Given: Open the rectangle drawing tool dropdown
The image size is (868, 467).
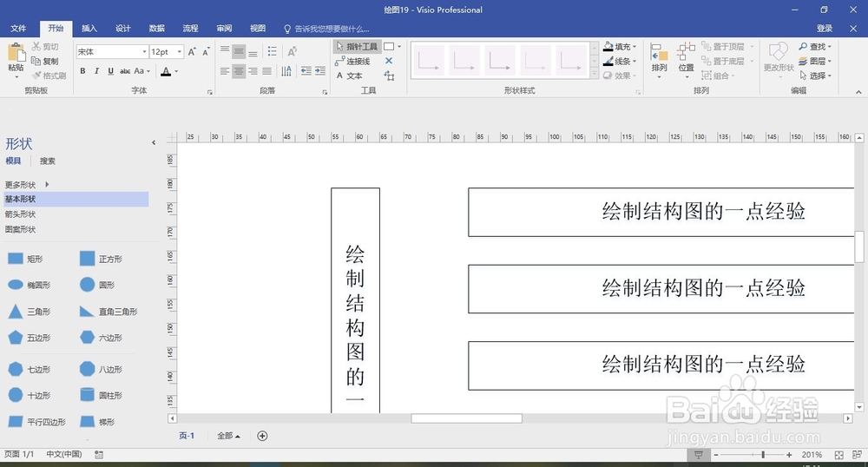Looking at the screenshot, I should [399, 47].
